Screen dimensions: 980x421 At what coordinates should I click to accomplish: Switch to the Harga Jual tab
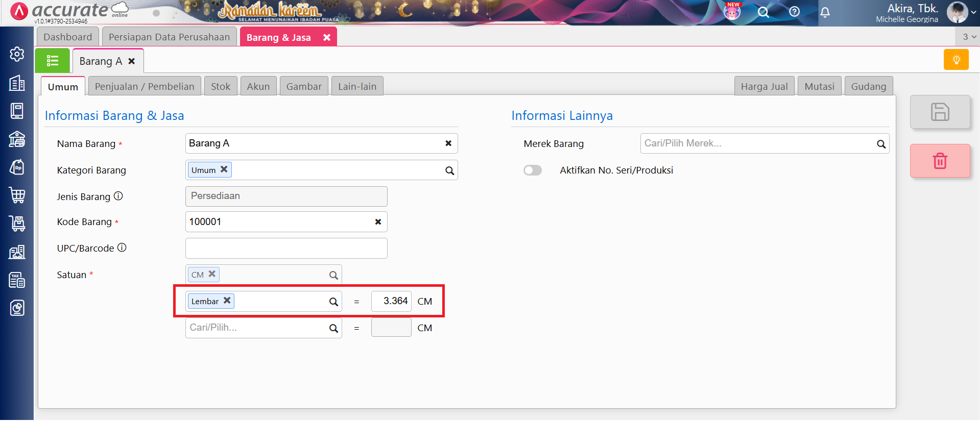pos(764,86)
